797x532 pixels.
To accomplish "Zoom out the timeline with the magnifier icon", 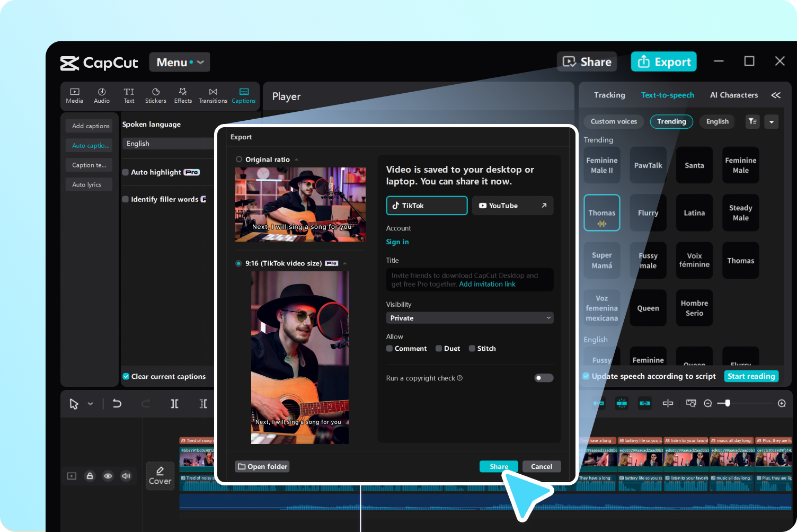I will 708,403.
